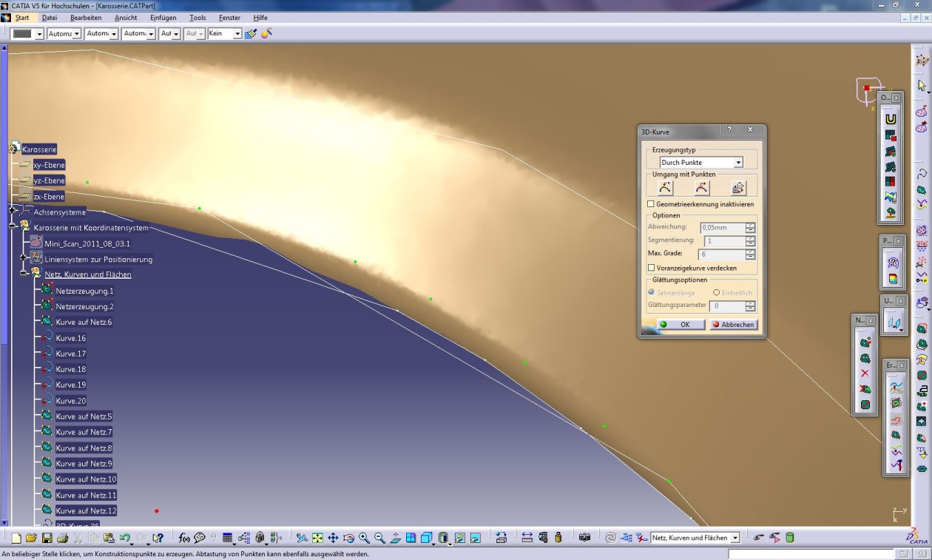Open the Einfügen menu
The height and width of the screenshot is (560, 932).
coord(163,17)
